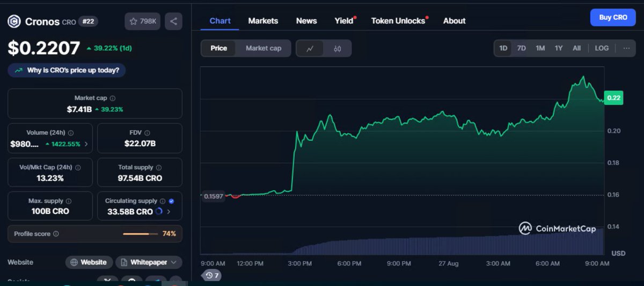Switch to line chart view icon

(310, 48)
